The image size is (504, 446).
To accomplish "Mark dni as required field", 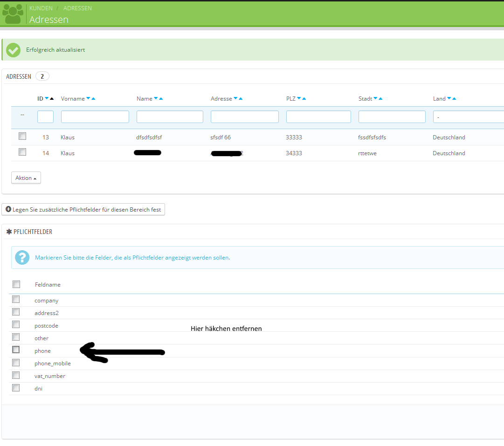I will pos(16,388).
